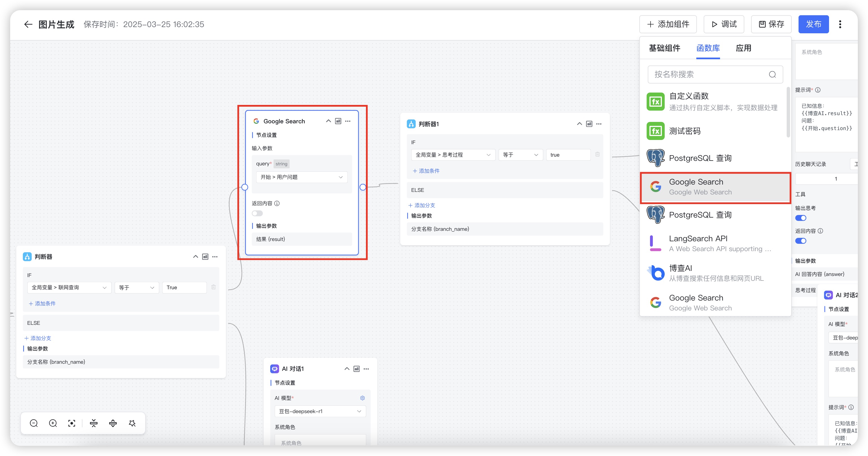
Task: Collapse the 判断器 node with chevron
Action: point(195,256)
